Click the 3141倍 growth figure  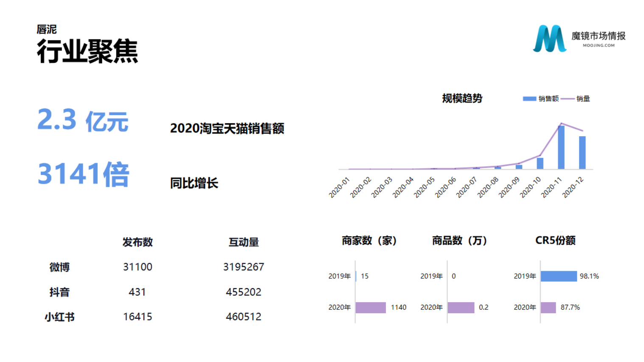point(84,174)
